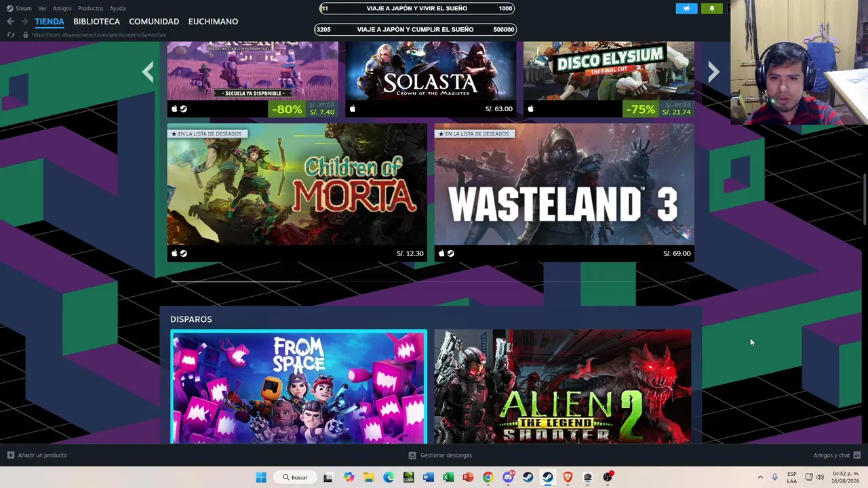This screenshot has height=488, width=868.
Task: Open the clock and date in the taskbar
Action: 845,477
